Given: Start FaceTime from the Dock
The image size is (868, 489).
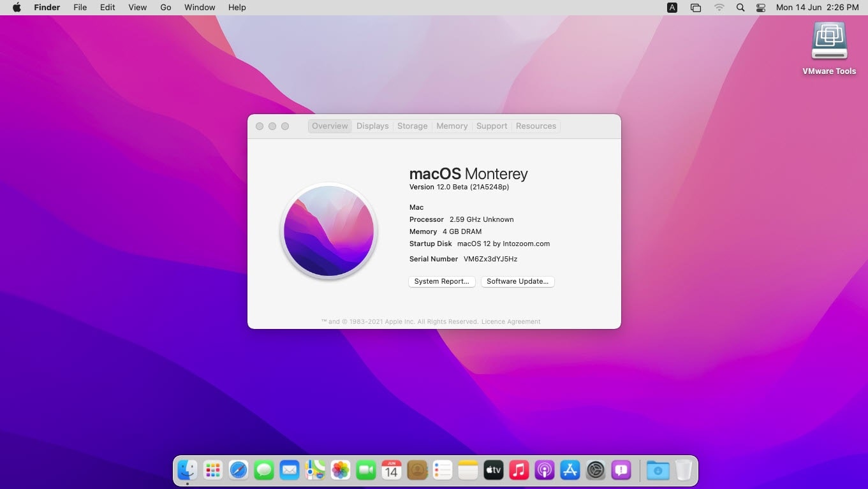Looking at the screenshot, I should click(366, 471).
